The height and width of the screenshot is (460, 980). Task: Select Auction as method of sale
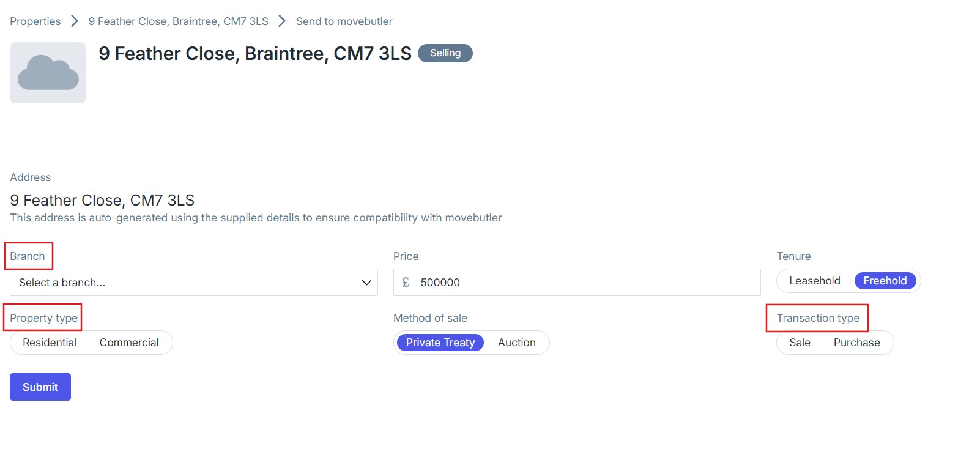click(x=516, y=343)
